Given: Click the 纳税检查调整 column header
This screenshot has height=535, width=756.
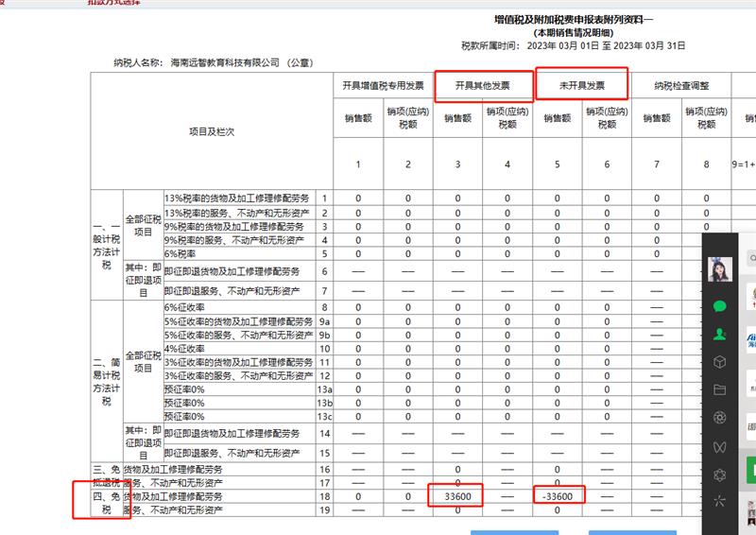Looking at the screenshot, I should click(680, 86).
